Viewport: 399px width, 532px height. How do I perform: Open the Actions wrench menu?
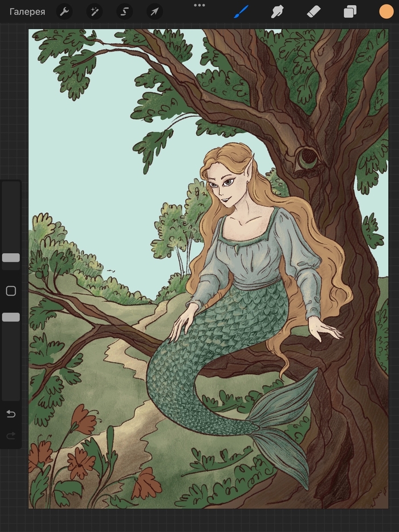pos(64,11)
